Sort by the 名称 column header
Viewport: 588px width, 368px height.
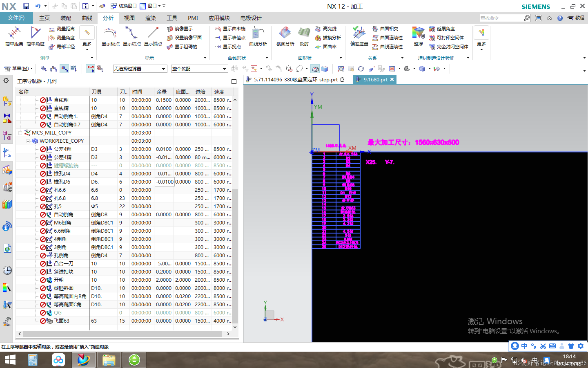[x=53, y=92]
